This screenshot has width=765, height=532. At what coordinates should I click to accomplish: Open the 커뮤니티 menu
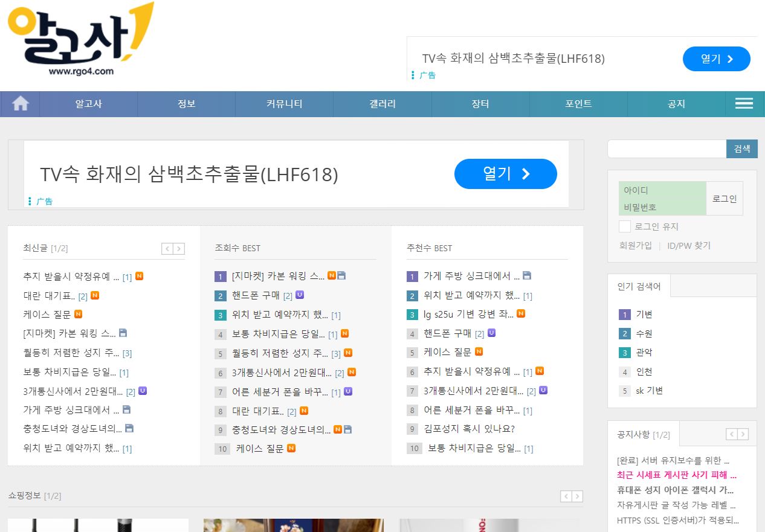click(284, 104)
